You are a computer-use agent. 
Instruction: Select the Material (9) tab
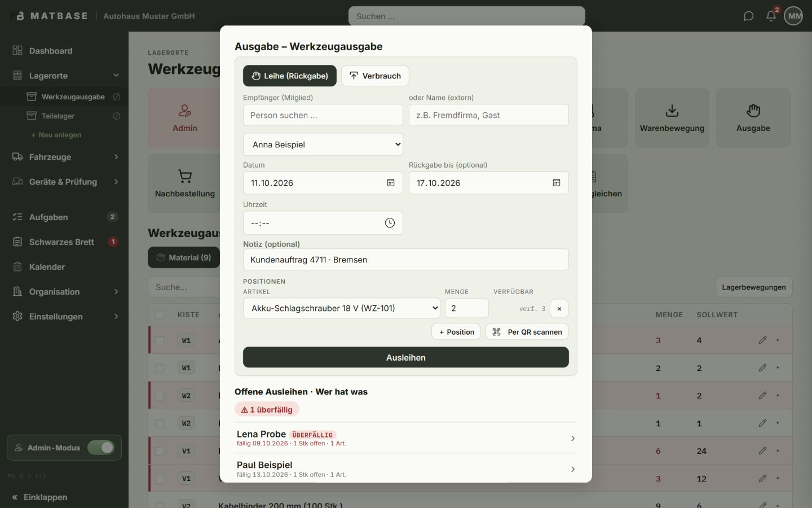[184, 257]
